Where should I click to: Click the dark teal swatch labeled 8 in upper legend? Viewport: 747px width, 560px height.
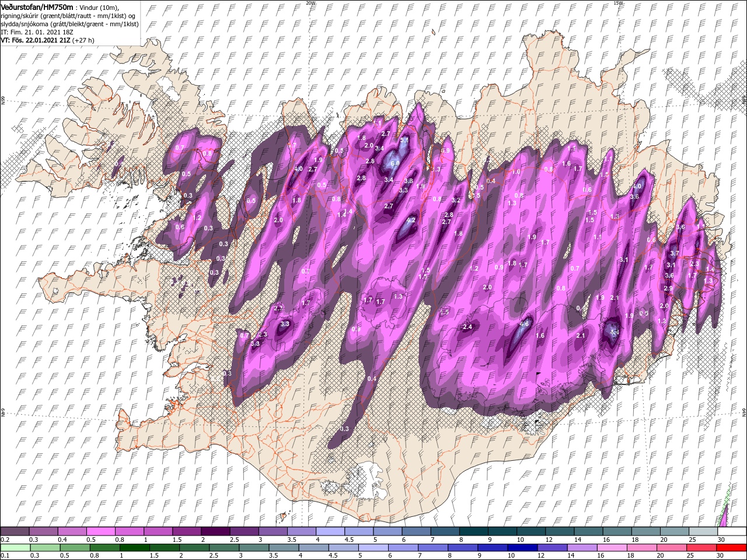click(x=473, y=531)
